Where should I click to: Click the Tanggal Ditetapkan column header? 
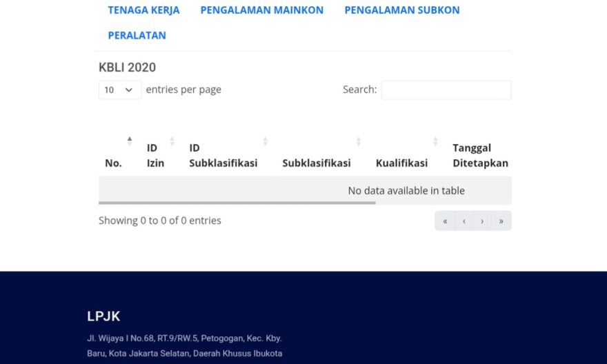pyautogui.click(x=480, y=156)
